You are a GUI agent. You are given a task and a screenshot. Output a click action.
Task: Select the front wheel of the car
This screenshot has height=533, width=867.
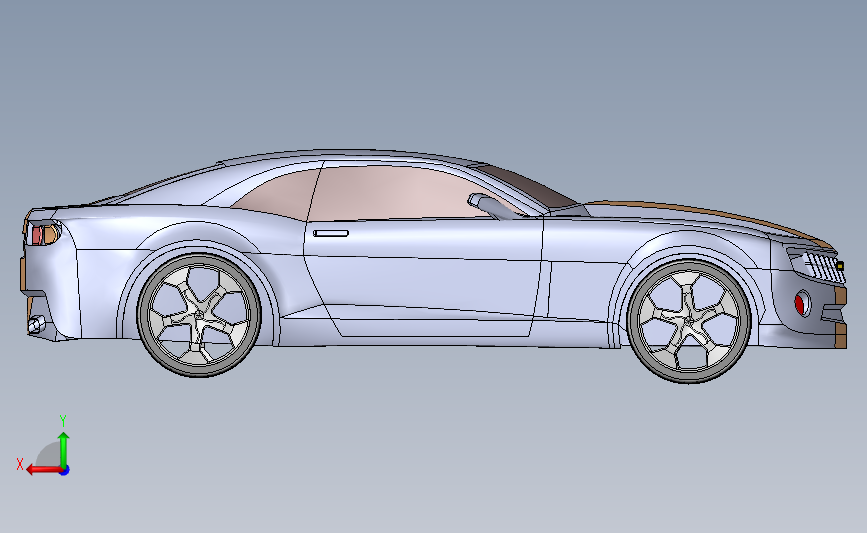(689, 321)
